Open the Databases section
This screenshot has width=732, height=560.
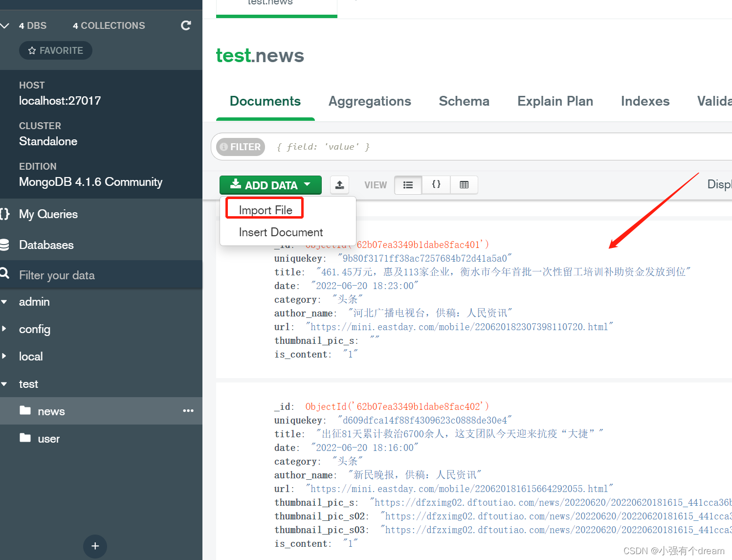pyautogui.click(x=46, y=245)
